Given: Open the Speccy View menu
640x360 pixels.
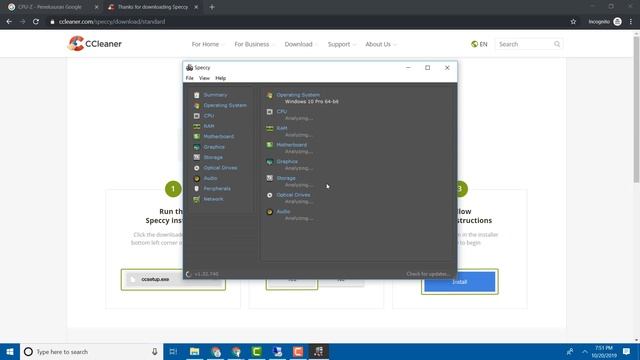Looking at the screenshot, I should 204,78.
